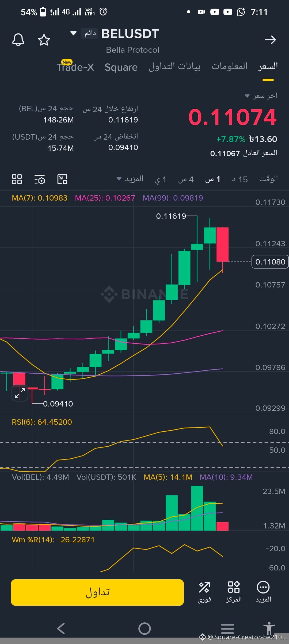The width and height of the screenshot is (289, 644).
Task: Tap the Android back navigation button
Action: point(61,628)
